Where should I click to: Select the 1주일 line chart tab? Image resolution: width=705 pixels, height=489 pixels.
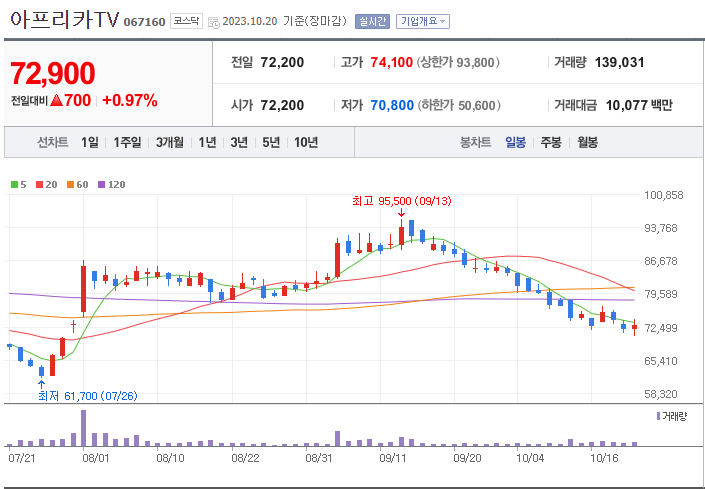127,142
